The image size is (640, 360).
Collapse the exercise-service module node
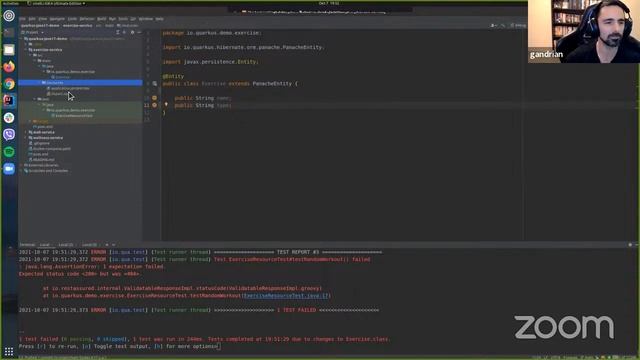pos(26,49)
